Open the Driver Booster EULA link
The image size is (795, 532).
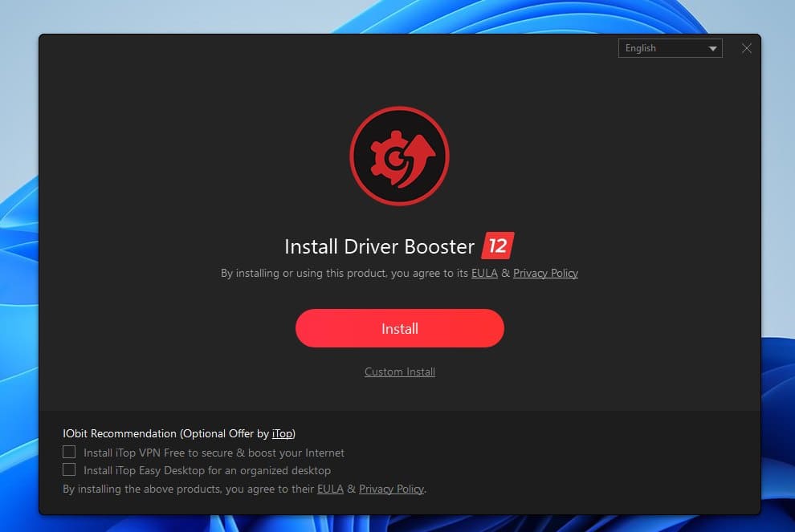pos(484,273)
